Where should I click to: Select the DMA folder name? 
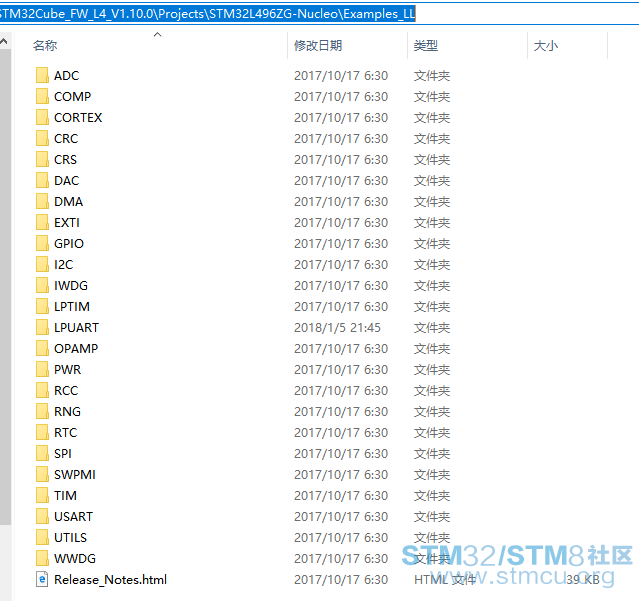point(68,202)
